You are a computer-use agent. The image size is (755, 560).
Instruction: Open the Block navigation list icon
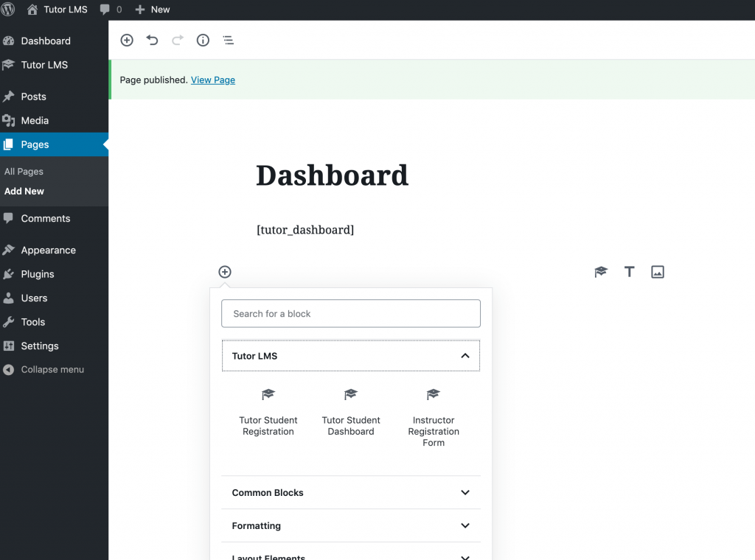(x=229, y=41)
